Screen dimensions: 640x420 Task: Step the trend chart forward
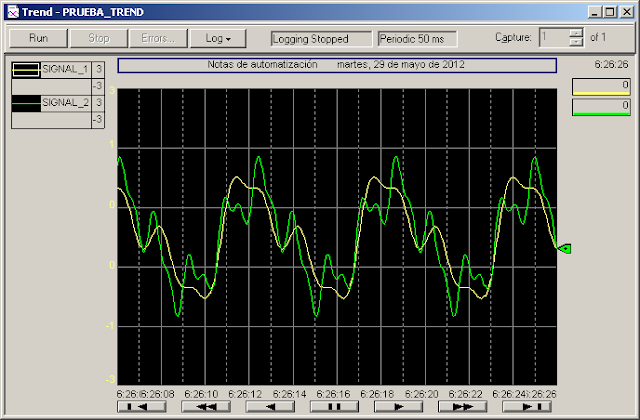click(398, 407)
